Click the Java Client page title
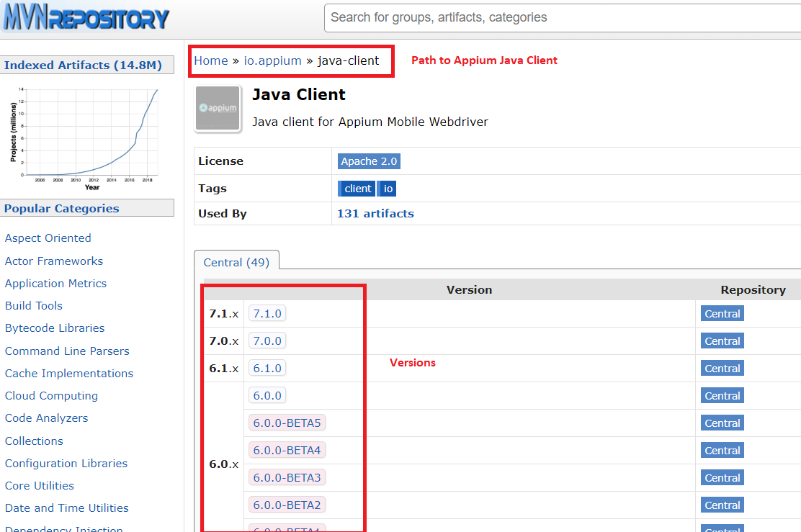The image size is (801, 532). pos(299,95)
